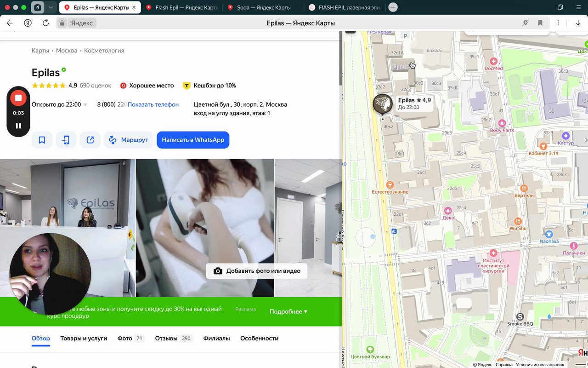Open Институт пластической хирургии marker
588x368 pixels.
(494, 253)
